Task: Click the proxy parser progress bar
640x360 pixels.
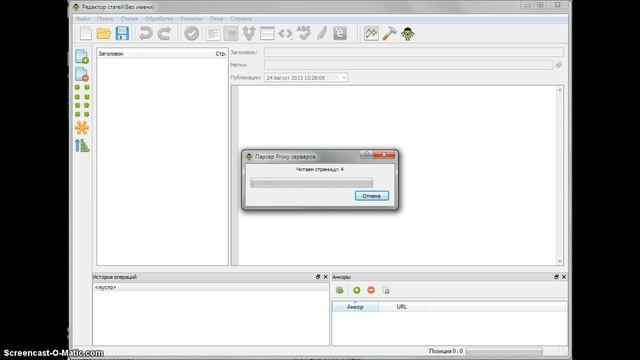Action: [311, 183]
